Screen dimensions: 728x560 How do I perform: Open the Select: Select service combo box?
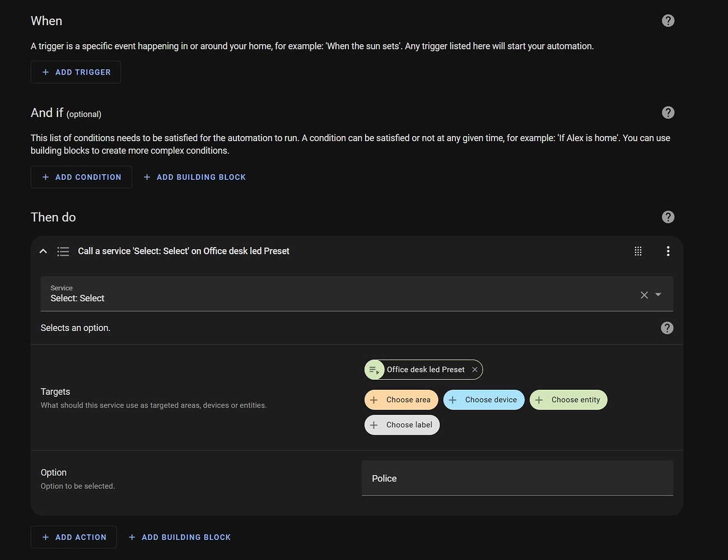pyautogui.click(x=336, y=294)
